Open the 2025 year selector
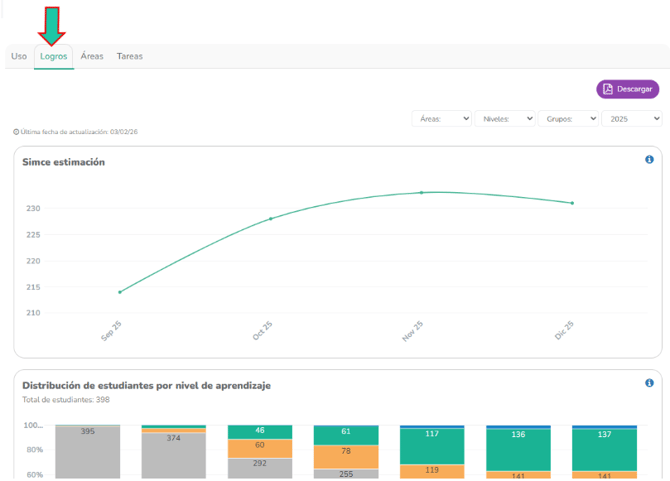 point(632,118)
